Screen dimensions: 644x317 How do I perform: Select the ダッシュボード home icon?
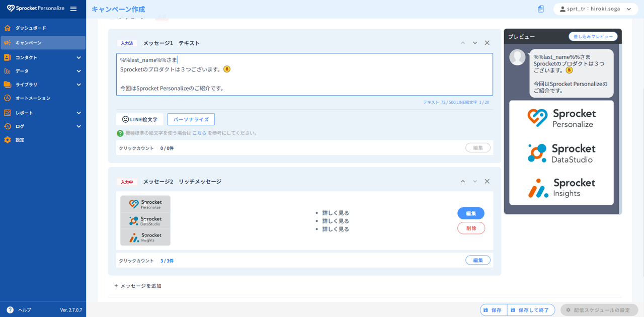pos(7,29)
